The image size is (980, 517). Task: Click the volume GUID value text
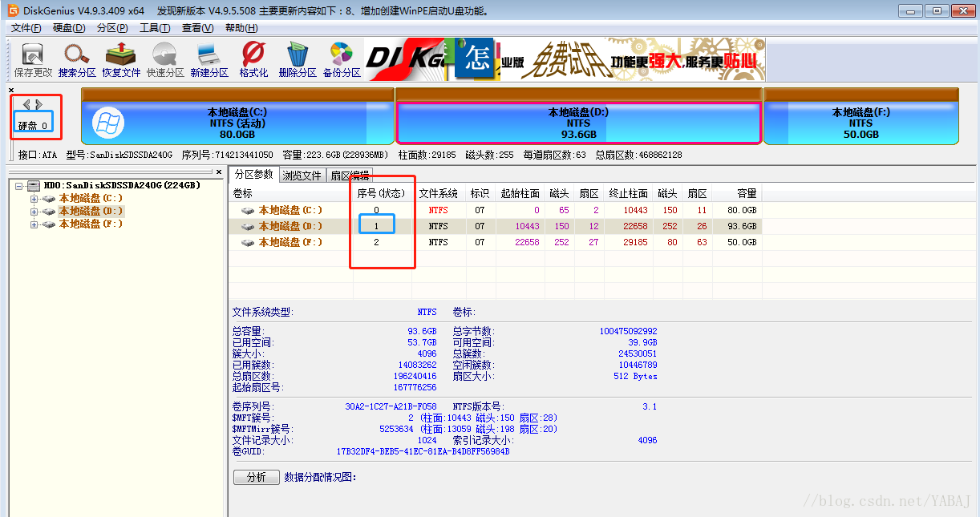click(x=423, y=451)
